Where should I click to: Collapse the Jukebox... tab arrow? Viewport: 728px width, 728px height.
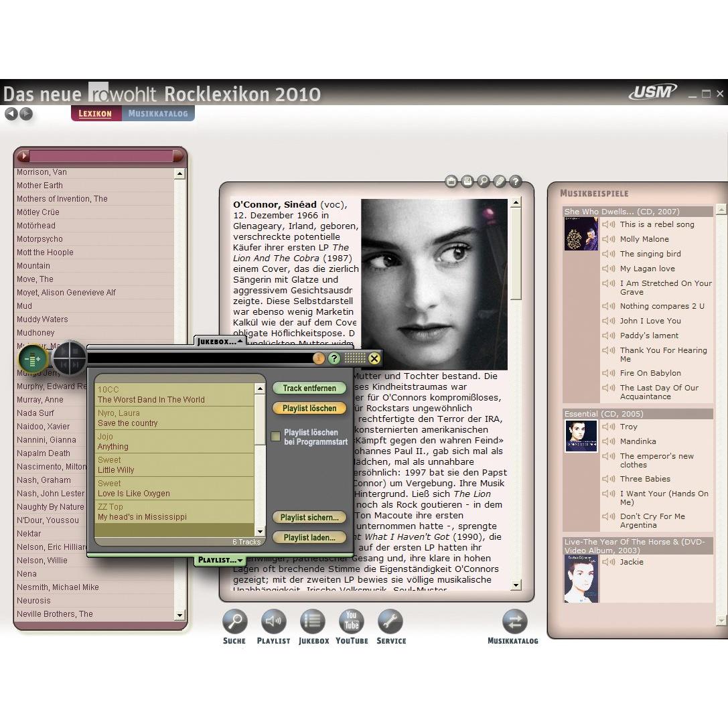[x=240, y=341]
